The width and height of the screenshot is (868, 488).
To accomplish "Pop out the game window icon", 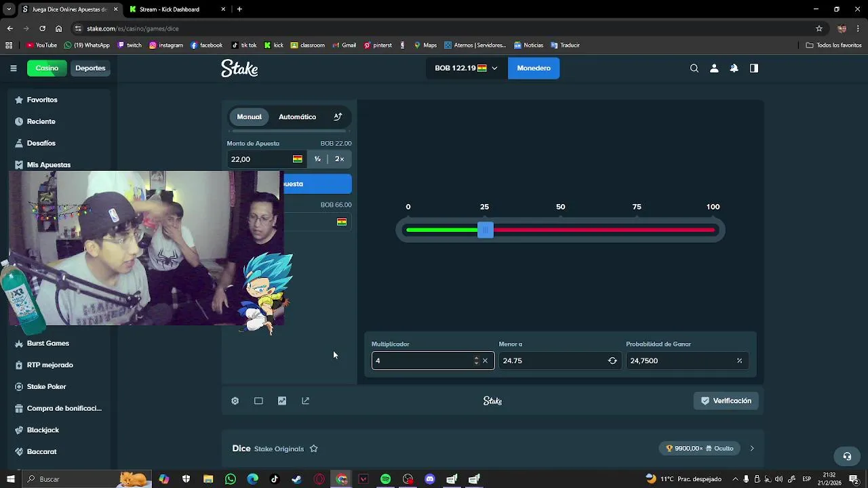I will click(x=305, y=401).
